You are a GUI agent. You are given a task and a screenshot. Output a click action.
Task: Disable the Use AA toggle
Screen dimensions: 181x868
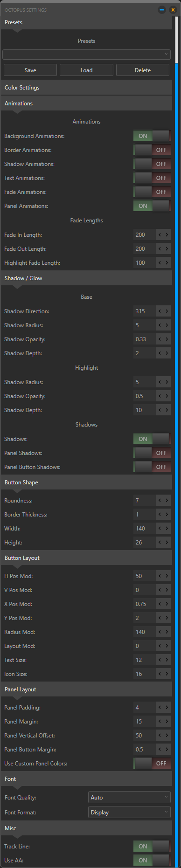[x=152, y=861]
